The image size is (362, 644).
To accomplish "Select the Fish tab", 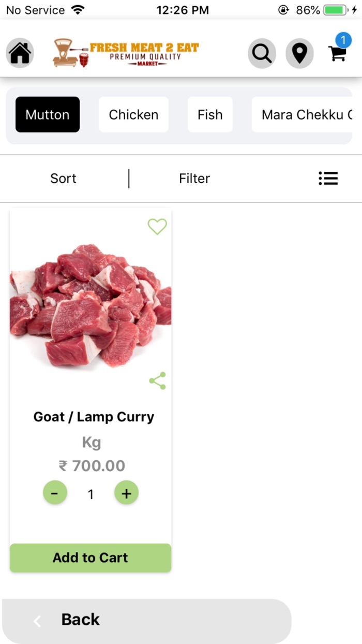I will [210, 114].
